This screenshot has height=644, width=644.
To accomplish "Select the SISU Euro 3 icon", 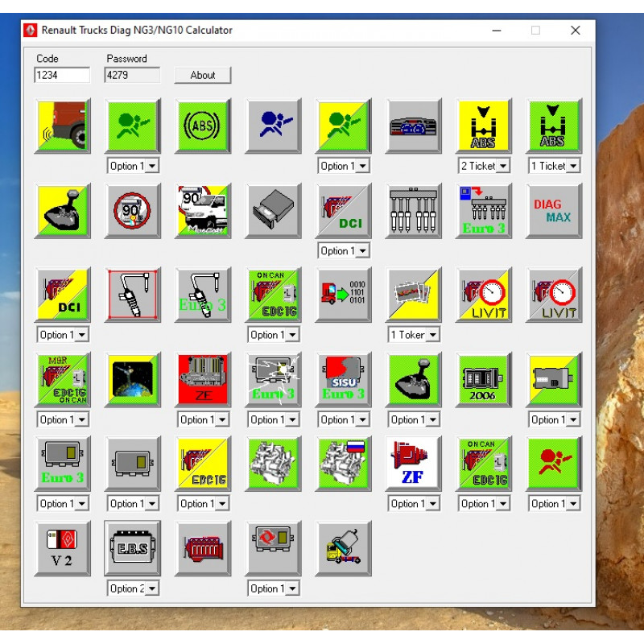I will tap(343, 380).
